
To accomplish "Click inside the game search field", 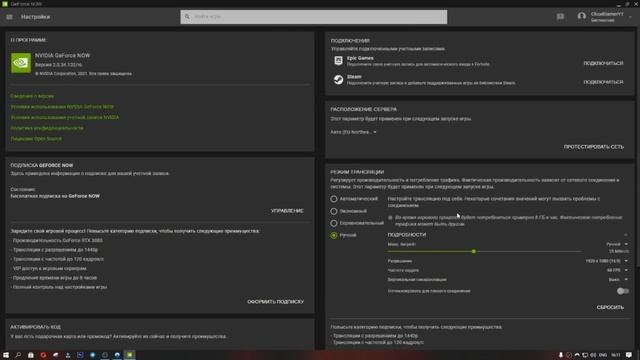I will coord(314,17).
